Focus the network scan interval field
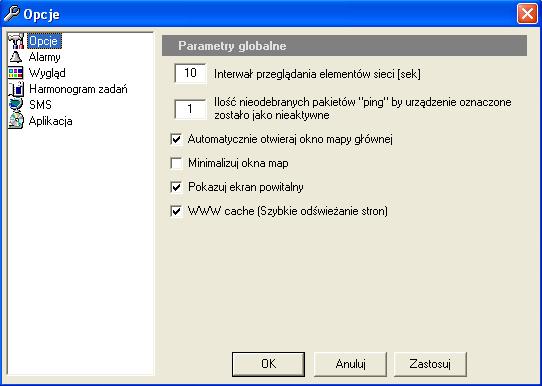 click(190, 73)
